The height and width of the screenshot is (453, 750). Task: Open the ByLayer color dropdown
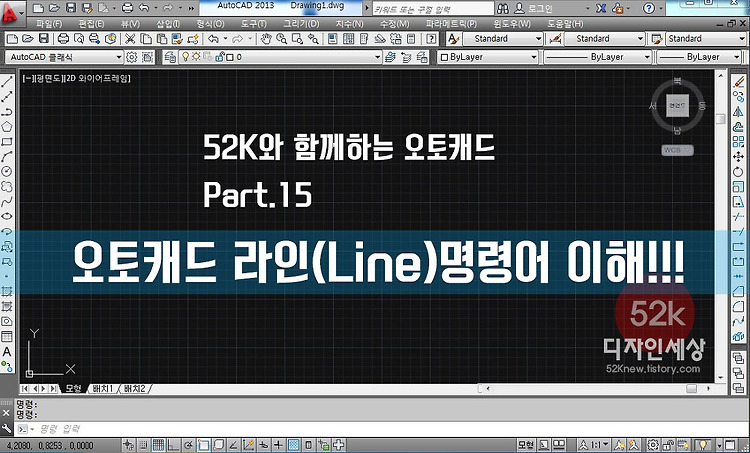coord(488,57)
